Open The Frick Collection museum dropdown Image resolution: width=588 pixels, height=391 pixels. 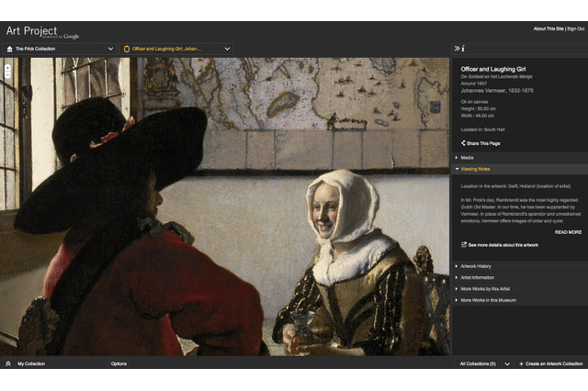[110, 49]
